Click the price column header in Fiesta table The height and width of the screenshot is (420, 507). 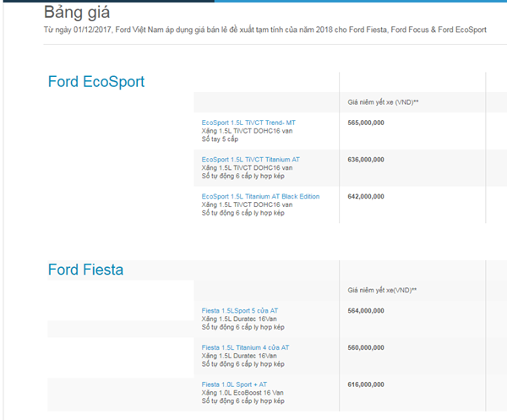(x=382, y=290)
